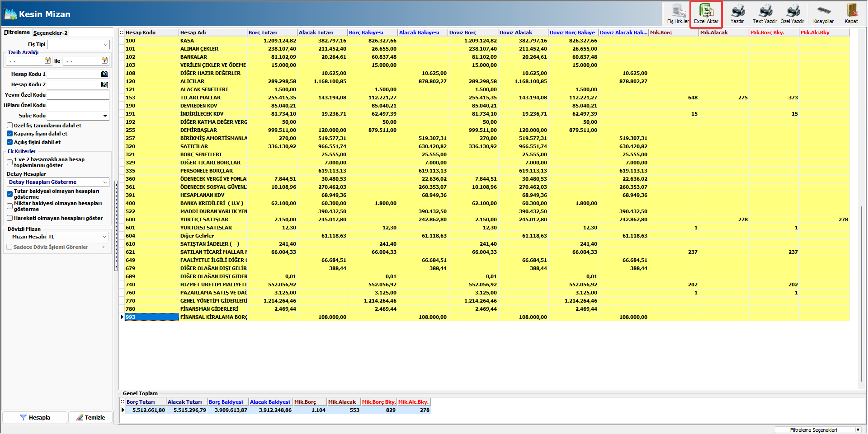
Task: Click help button beside Döviz İşlemi Görenler
Action: point(103,247)
